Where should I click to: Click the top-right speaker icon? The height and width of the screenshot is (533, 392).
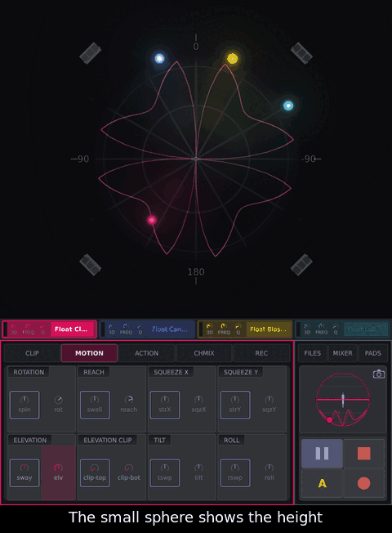[301, 53]
